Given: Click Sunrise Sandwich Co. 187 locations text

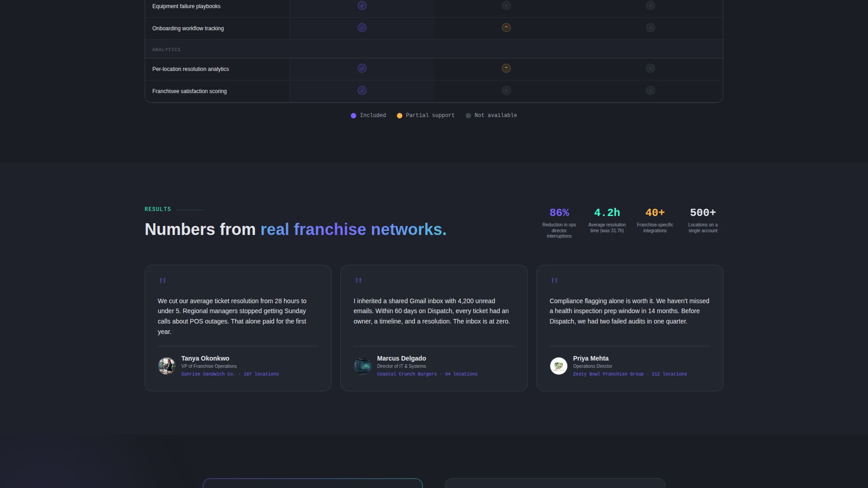Looking at the screenshot, I should click(230, 374).
